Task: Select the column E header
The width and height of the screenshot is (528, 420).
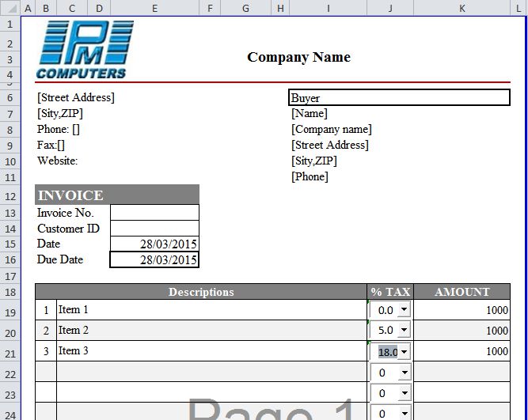Action: 154,8
